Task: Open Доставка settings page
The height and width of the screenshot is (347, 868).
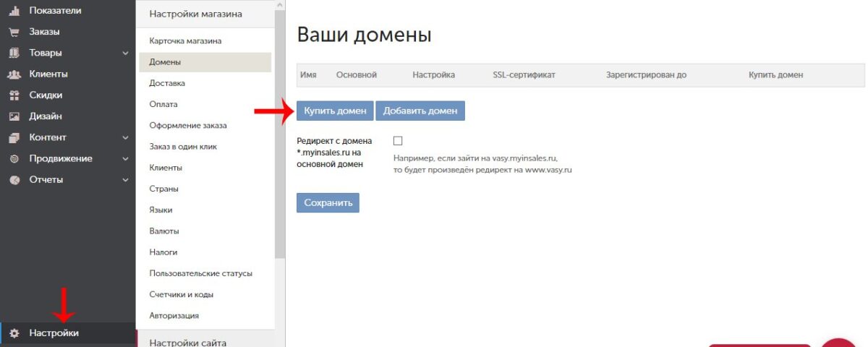Action: 167,83
